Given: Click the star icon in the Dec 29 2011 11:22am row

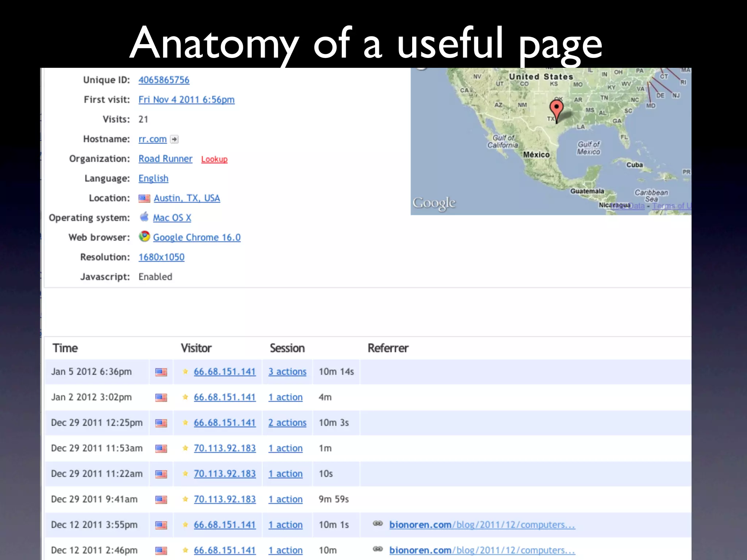Looking at the screenshot, I should (185, 474).
